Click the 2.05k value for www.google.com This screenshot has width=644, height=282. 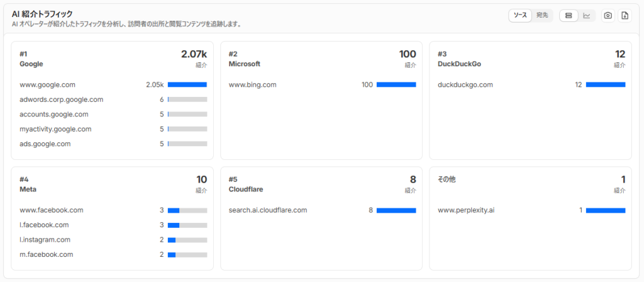click(155, 85)
